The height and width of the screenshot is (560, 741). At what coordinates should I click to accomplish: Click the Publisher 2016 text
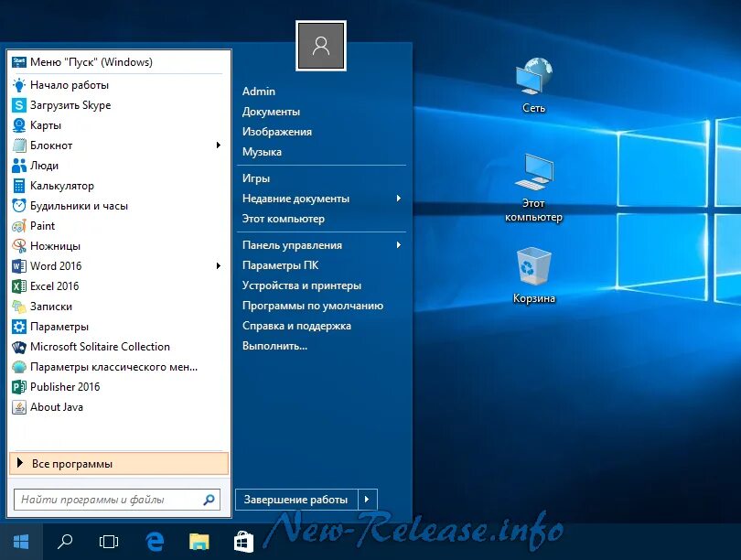pos(65,387)
